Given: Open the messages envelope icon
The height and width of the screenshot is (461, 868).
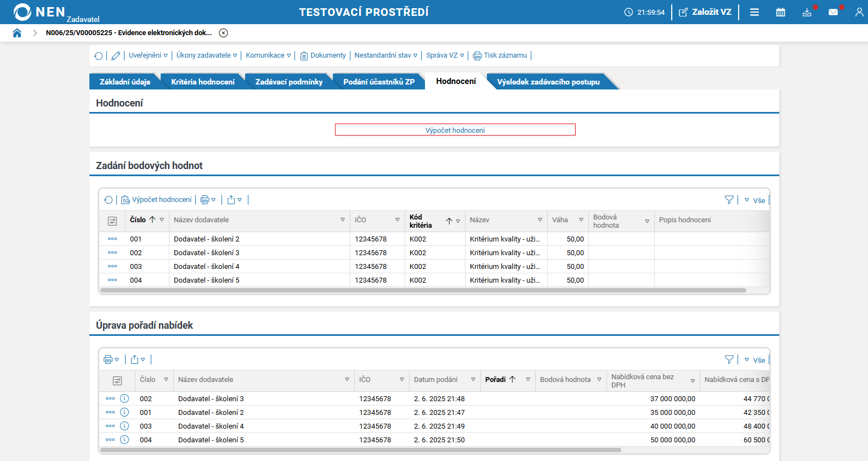Looking at the screenshot, I should (833, 12).
